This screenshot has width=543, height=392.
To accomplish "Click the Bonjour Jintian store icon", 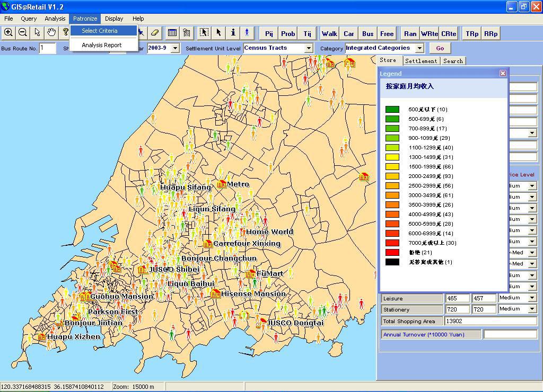I will coord(59,323).
